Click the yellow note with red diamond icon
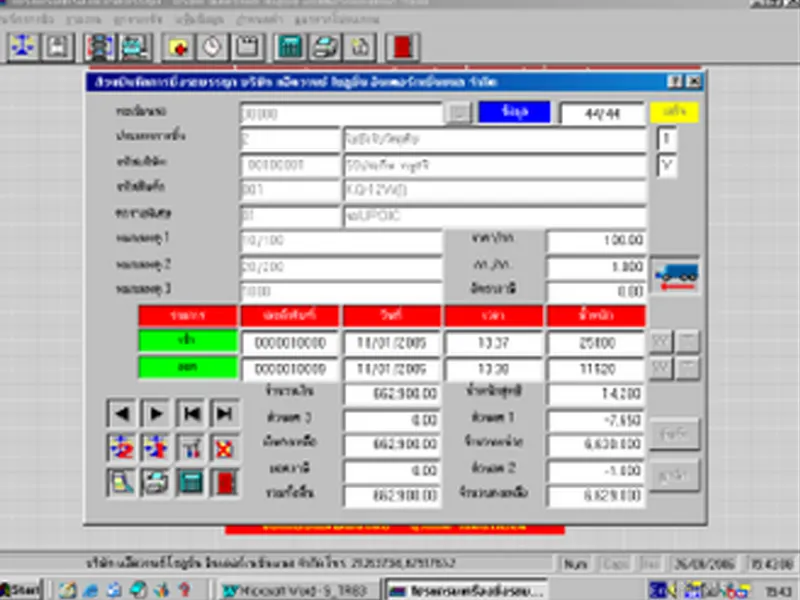Viewport: 800px width, 600px height. pos(178,47)
